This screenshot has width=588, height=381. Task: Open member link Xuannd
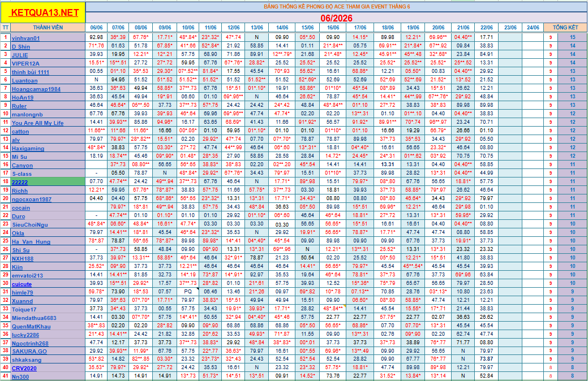tap(22, 301)
